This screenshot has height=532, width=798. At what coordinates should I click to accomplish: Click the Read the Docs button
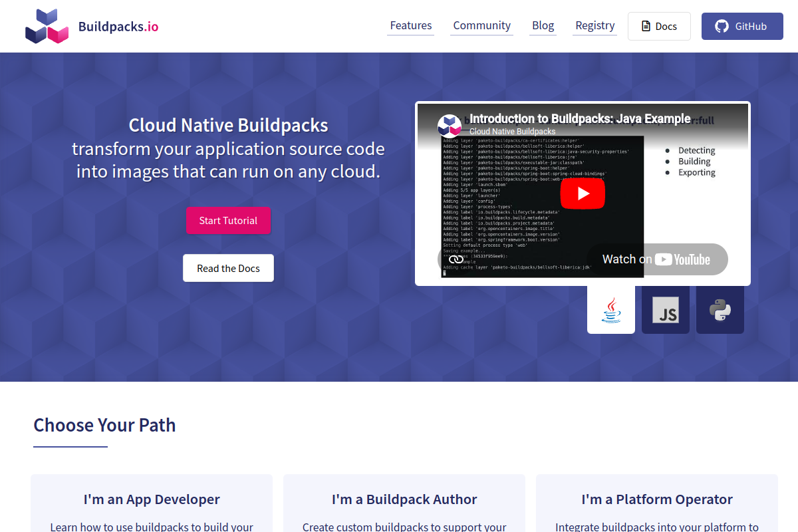[228, 268]
